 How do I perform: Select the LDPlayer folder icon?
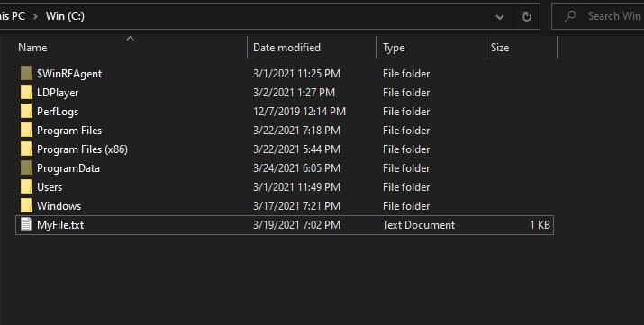point(26,93)
